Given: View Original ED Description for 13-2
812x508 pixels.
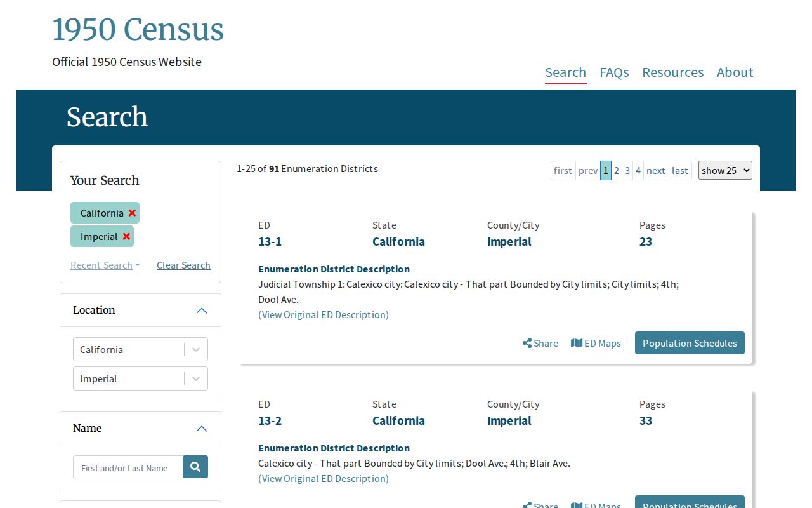Looking at the screenshot, I should 324,479.
